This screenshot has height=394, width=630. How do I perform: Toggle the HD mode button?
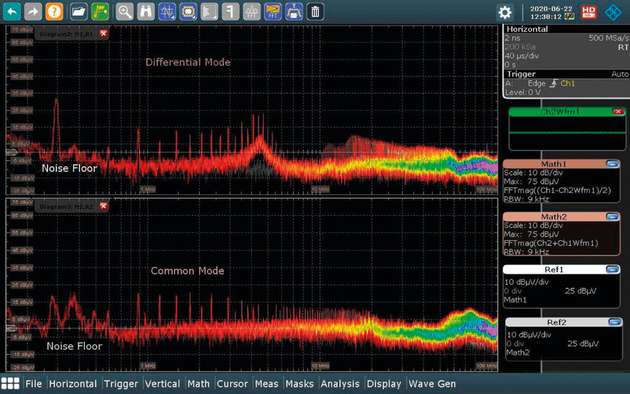pos(589,12)
